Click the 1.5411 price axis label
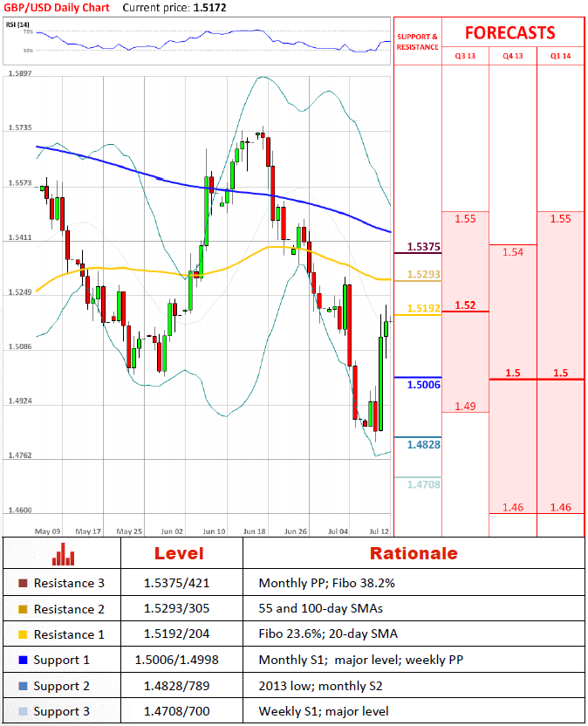The height and width of the screenshot is (726, 588). 20,237
